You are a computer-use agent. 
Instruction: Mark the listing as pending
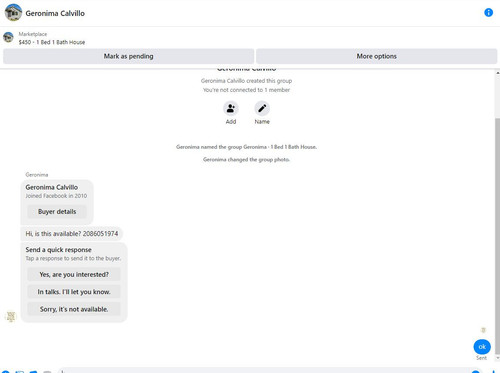(128, 56)
